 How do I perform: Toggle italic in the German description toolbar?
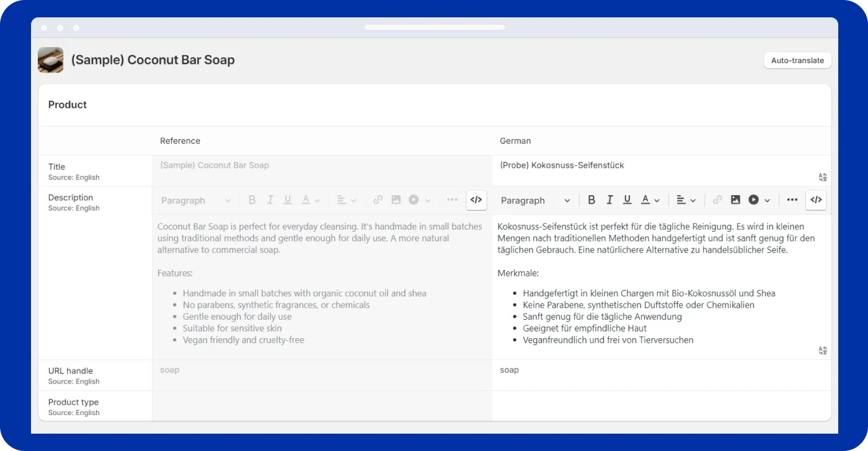tap(609, 200)
